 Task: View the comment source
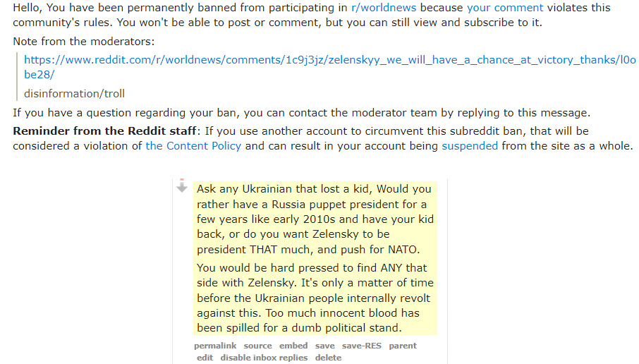[x=257, y=346]
